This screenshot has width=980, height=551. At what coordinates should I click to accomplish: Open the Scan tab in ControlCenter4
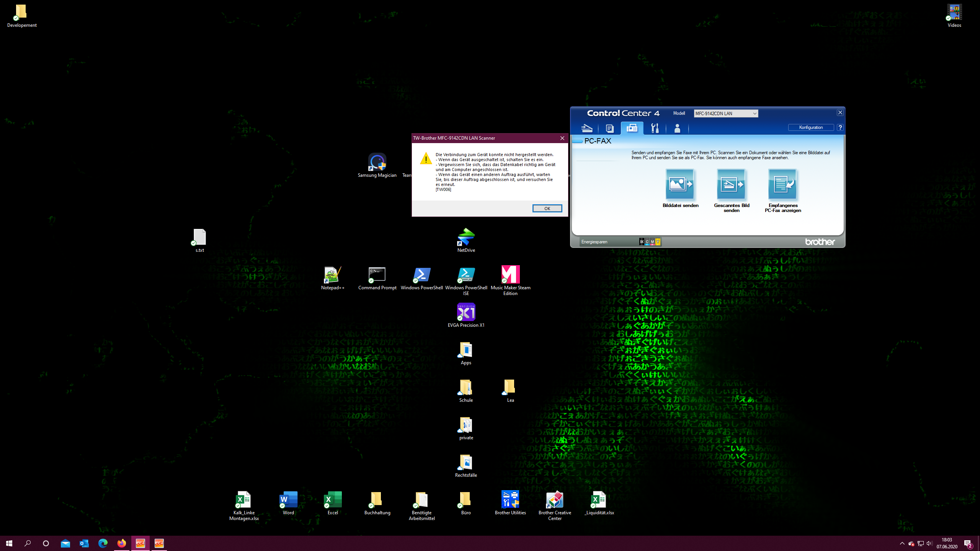click(587, 128)
